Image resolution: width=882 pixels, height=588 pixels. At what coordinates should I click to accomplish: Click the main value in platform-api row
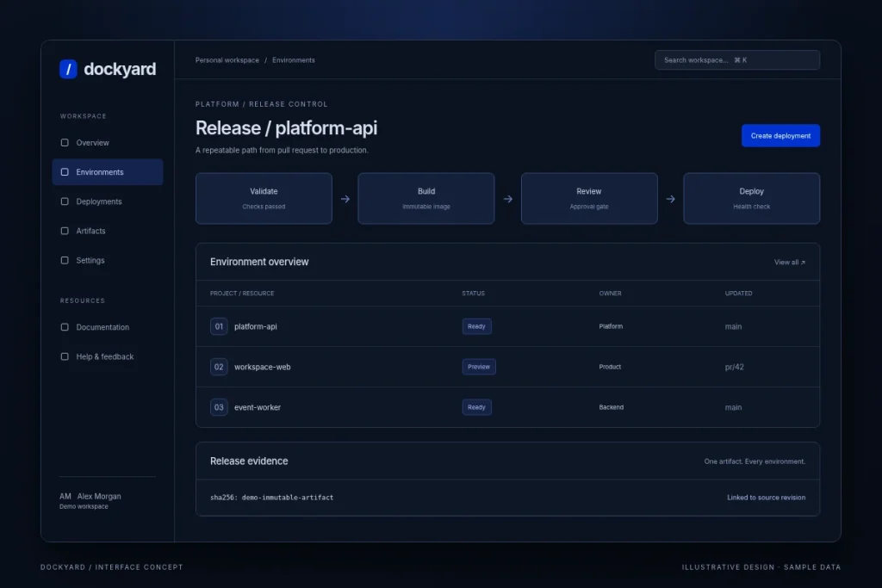pyautogui.click(x=733, y=326)
